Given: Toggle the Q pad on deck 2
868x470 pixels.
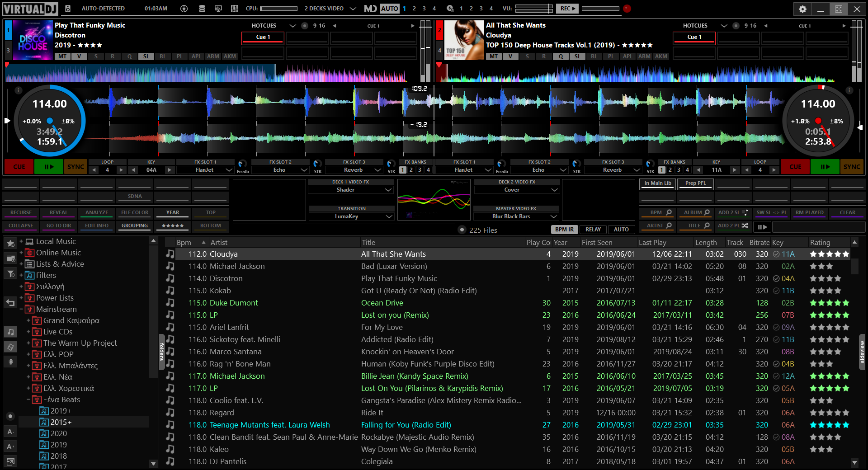Looking at the screenshot, I should point(561,56).
